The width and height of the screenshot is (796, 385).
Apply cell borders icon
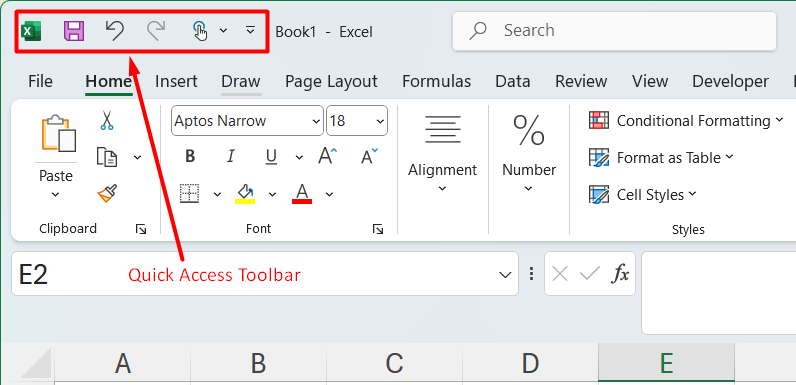(x=190, y=194)
